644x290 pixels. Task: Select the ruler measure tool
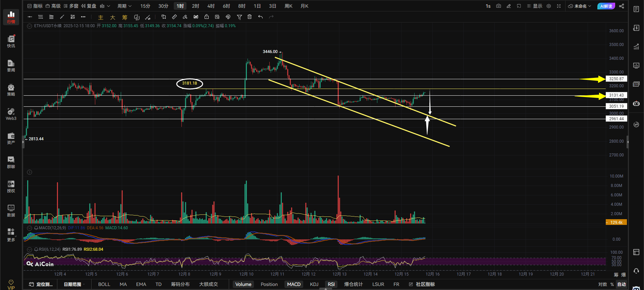point(174,17)
